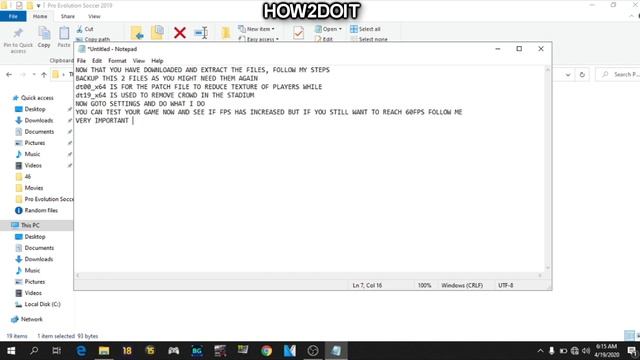Open Notepad's View menu
640x360 pixels.
pyautogui.click(x=139, y=60)
